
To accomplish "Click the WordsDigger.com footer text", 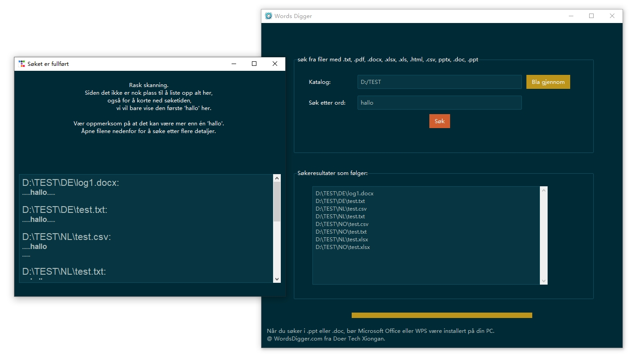I will (326, 339).
